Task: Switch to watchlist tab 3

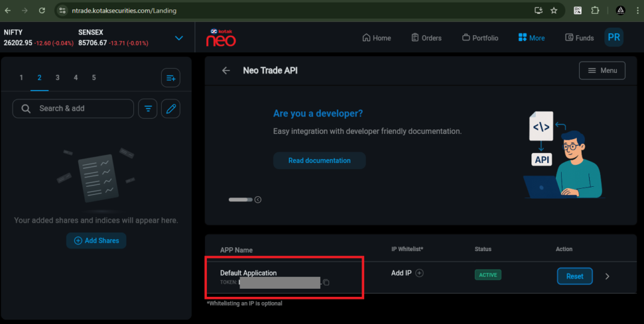Action: [x=57, y=77]
